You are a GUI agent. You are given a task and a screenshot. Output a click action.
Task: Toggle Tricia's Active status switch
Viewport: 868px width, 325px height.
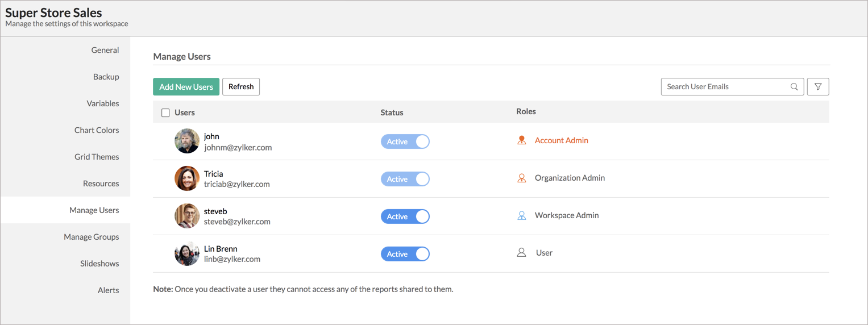coord(405,179)
